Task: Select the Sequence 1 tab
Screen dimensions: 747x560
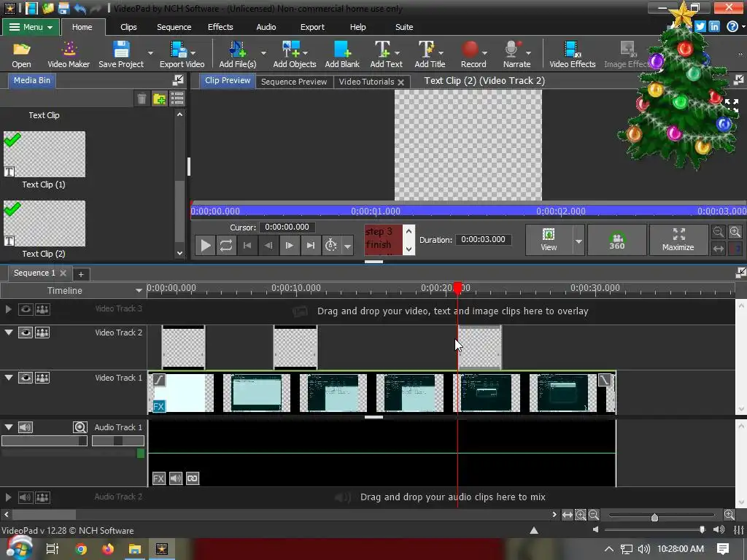Action: [34, 273]
